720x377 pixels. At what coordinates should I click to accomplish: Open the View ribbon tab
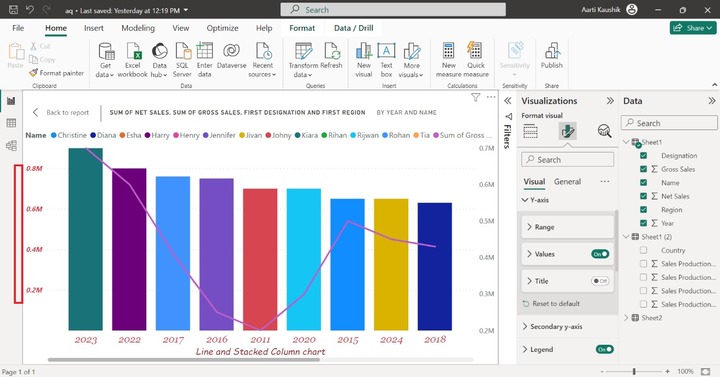(180, 28)
